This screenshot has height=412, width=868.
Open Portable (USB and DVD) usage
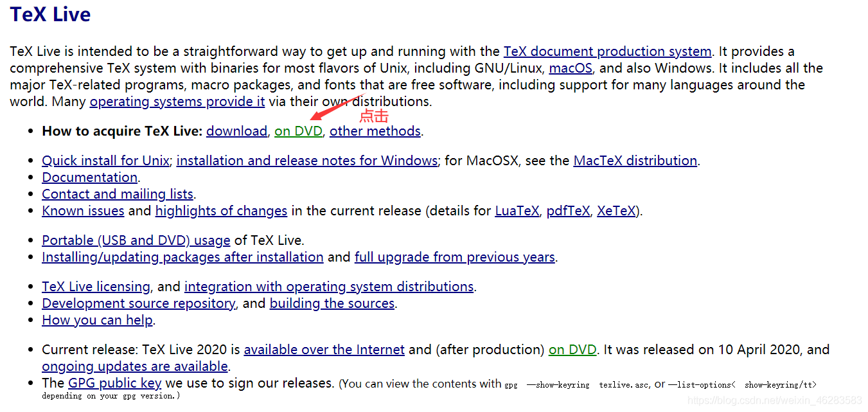click(136, 240)
